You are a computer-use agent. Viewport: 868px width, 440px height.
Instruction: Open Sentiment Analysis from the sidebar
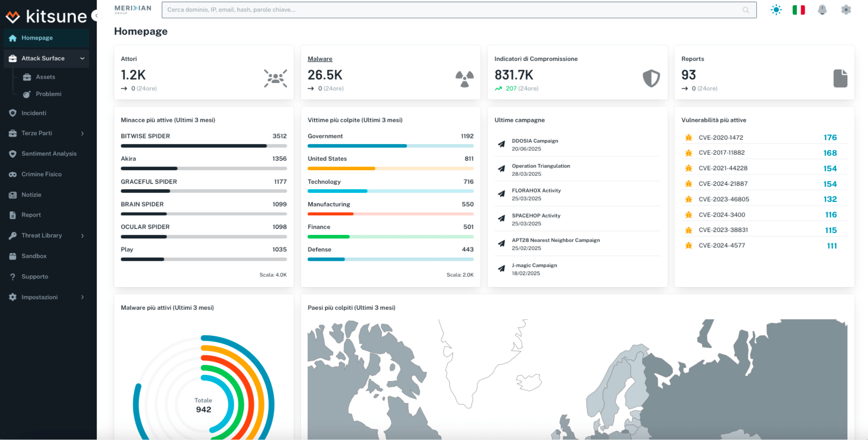[x=49, y=153]
